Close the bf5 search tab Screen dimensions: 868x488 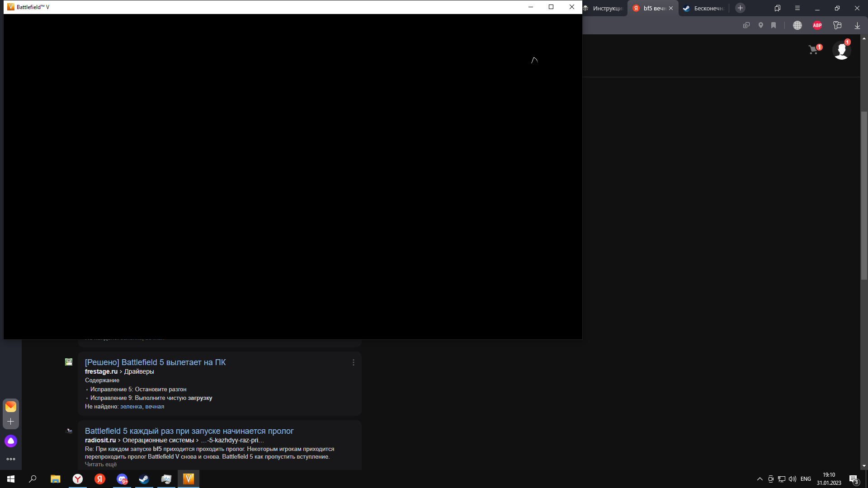[x=671, y=8]
